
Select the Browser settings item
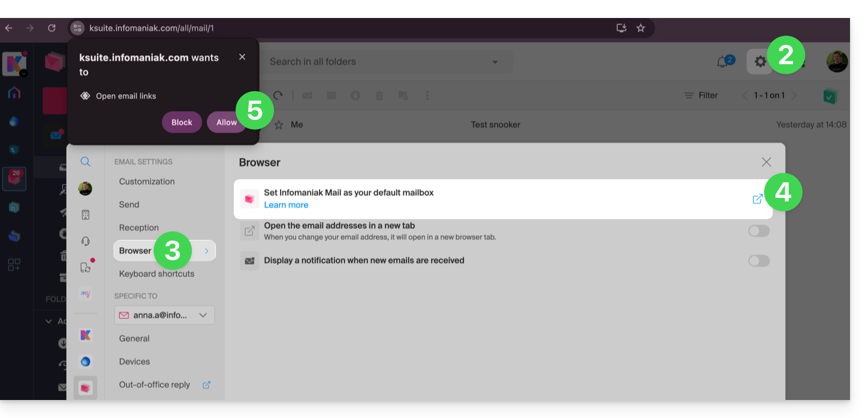135,251
